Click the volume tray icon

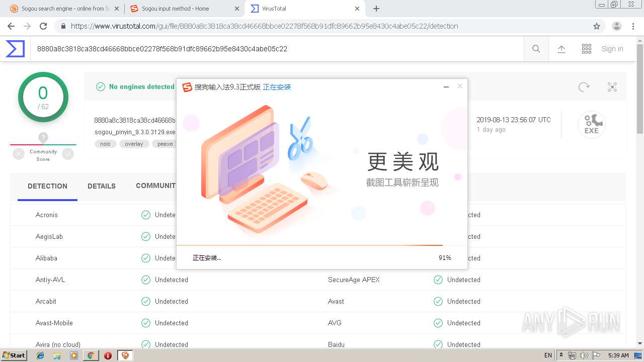point(584,355)
